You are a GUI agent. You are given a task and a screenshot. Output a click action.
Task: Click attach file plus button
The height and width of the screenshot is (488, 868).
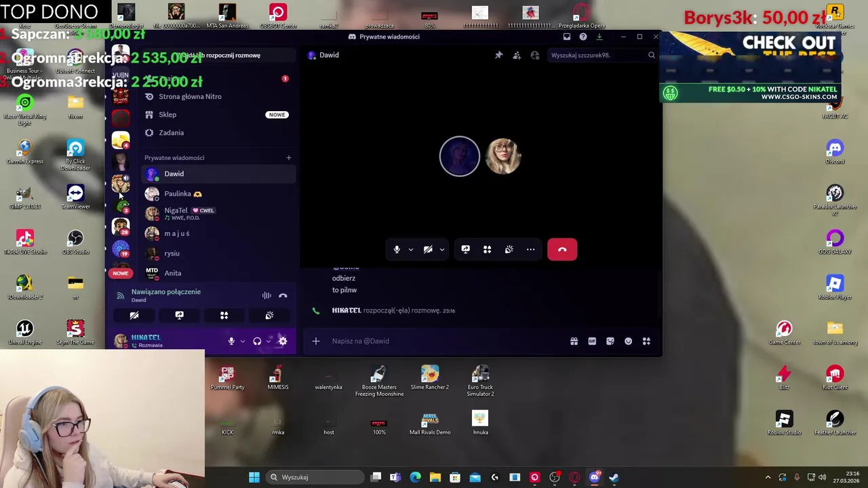pos(315,341)
